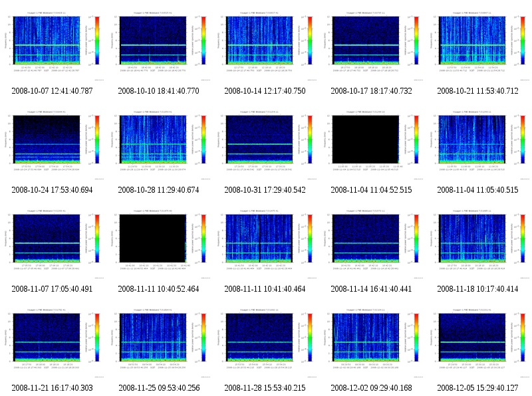Open the 2008-11-14 16:41:40.441 spectrogram thumbnail

(371, 244)
